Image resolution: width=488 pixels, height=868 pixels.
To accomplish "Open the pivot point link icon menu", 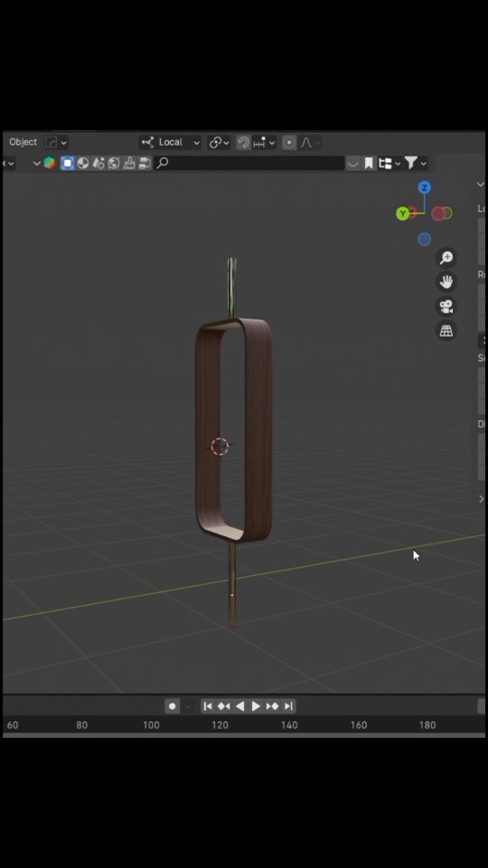I will [x=219, y=143].
